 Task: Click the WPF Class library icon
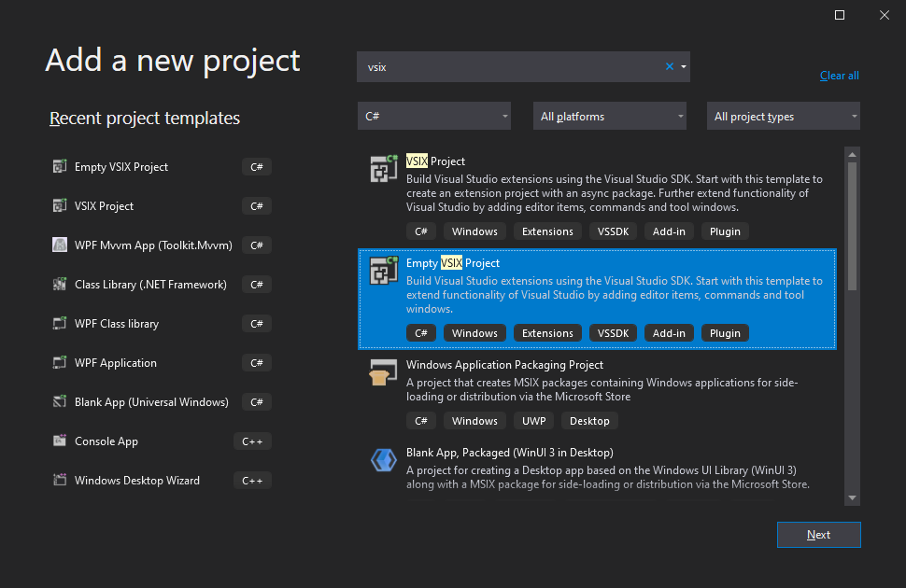coord(60,324)
